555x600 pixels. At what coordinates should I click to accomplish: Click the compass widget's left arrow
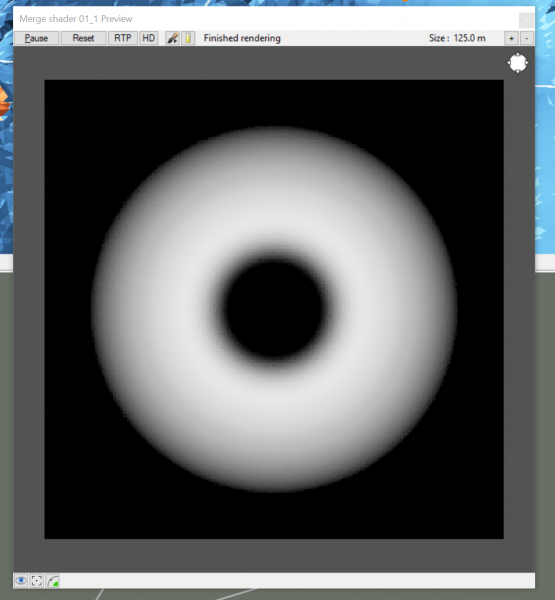click(509, 63)
